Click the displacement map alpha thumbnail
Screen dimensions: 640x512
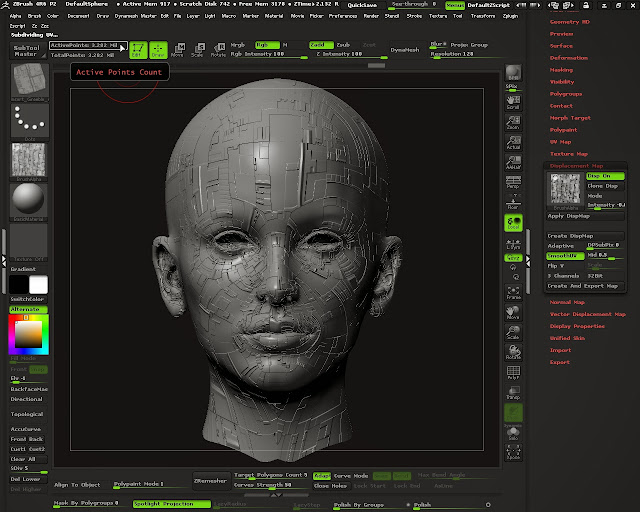tap(563, 189)
